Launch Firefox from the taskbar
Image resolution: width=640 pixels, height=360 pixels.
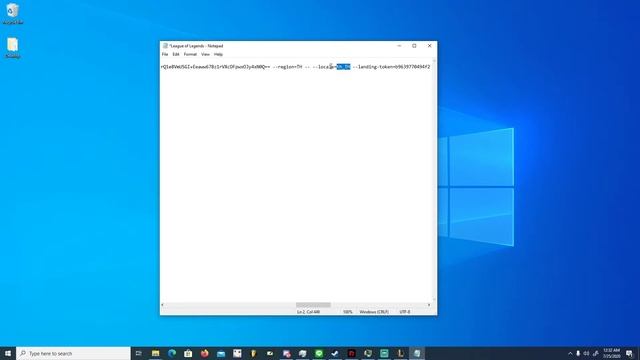point(204,353)
